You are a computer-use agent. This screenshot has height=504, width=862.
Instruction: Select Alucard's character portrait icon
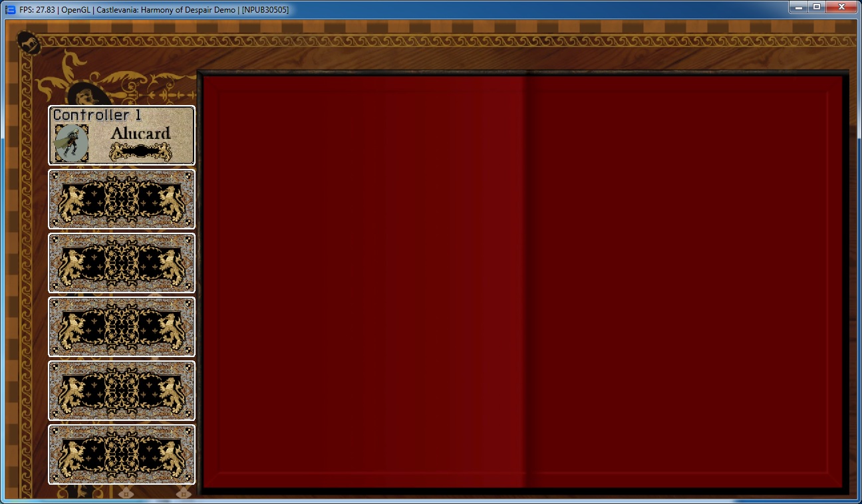pyautogui.click(x=72, y=142)
